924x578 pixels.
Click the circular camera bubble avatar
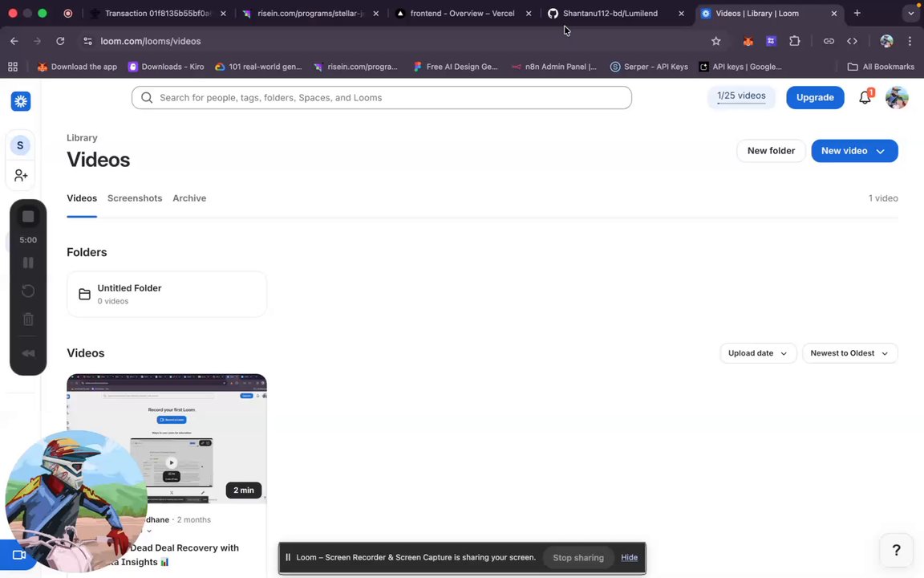point(76,500)
